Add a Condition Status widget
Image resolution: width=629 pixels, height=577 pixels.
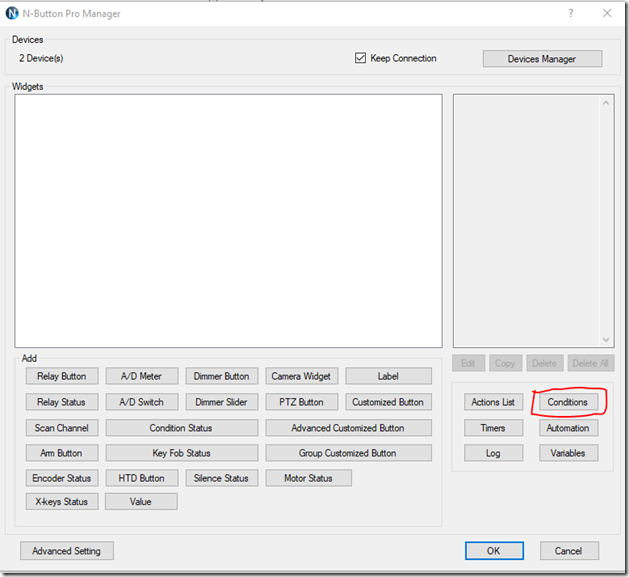coord(181,428)
